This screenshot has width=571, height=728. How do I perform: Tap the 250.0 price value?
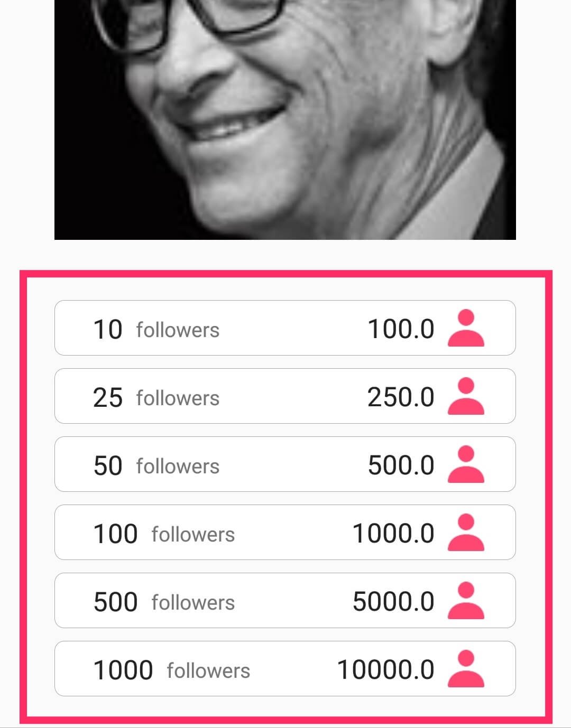coord(401,397)
